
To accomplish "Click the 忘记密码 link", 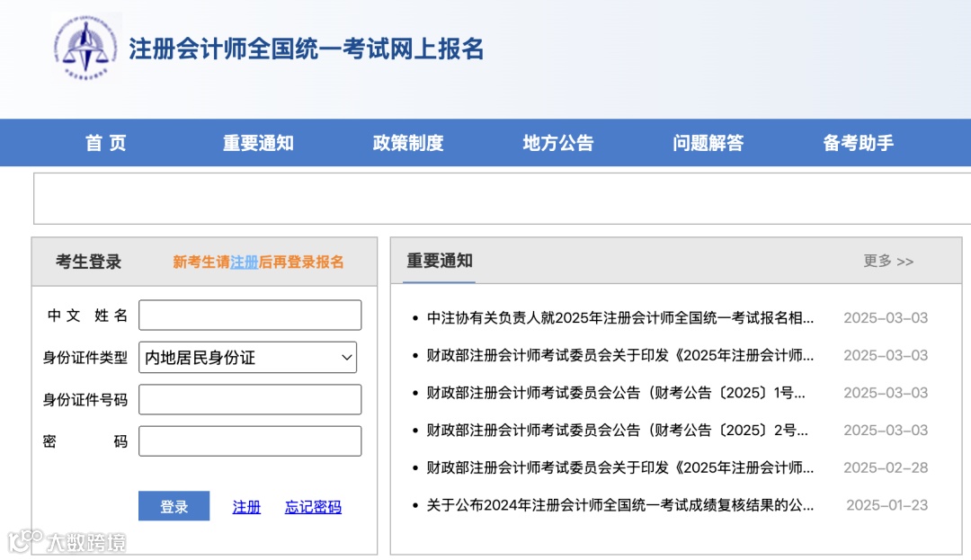I will tap(314, 507).
